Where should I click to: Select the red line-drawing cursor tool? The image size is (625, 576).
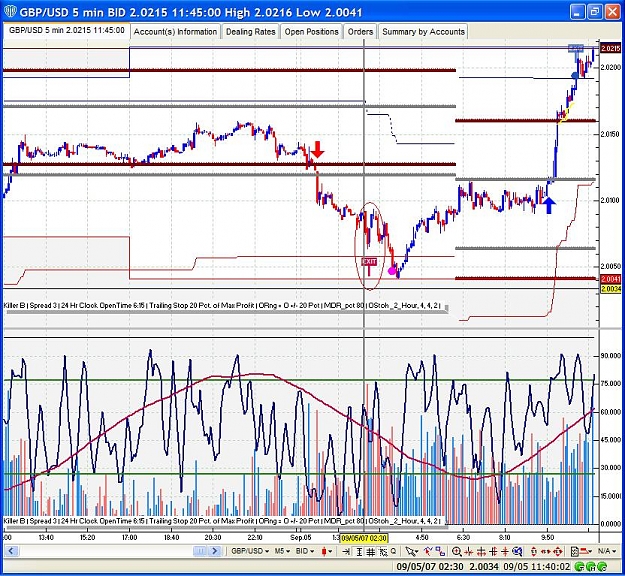tap(428, 551)
